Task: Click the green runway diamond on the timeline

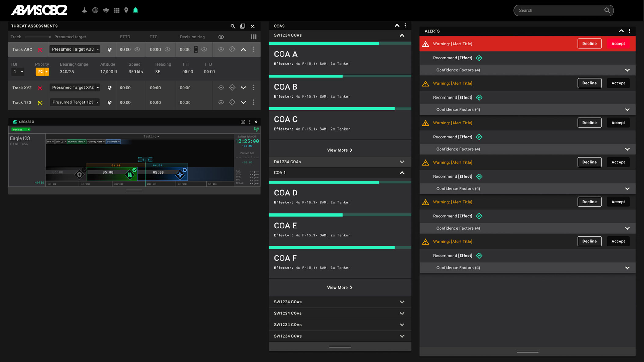Action: click(x=130, y=174)
